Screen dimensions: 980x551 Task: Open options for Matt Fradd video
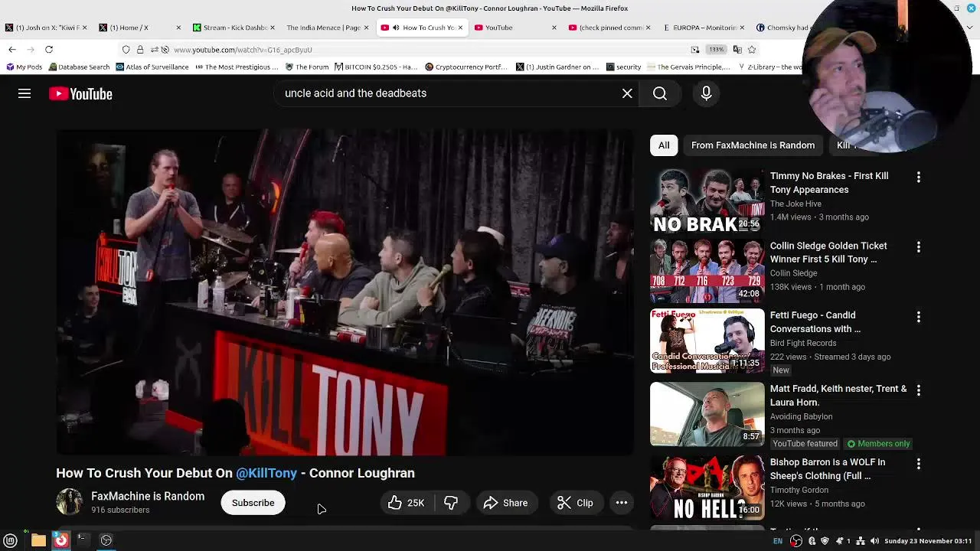tap(919, 390)
